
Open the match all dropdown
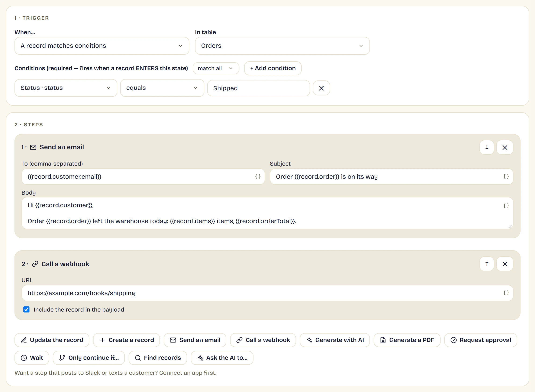pos(216,68)
